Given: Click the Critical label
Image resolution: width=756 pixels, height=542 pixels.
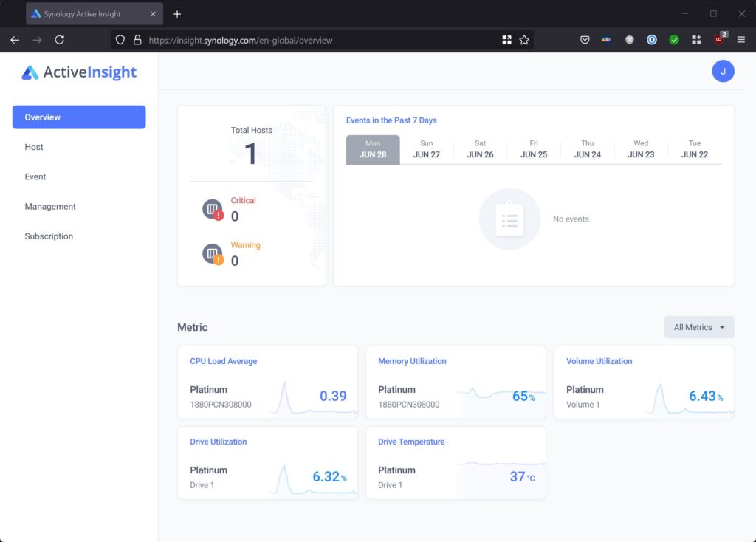Looking at the screenshot, I should coord(243,201).
